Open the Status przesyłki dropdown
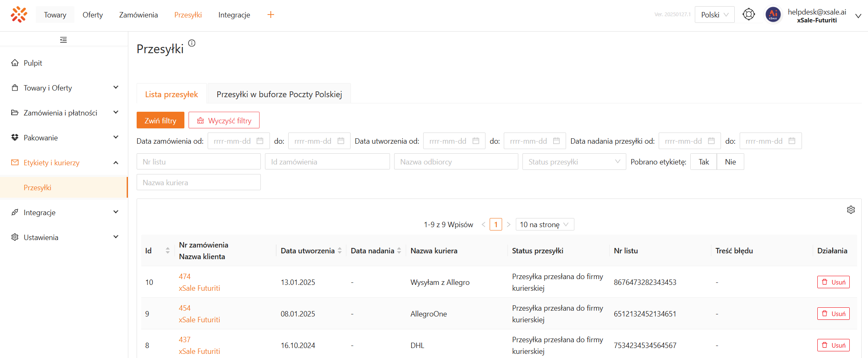This screenshot has width=868, height=358. (574, 162)
